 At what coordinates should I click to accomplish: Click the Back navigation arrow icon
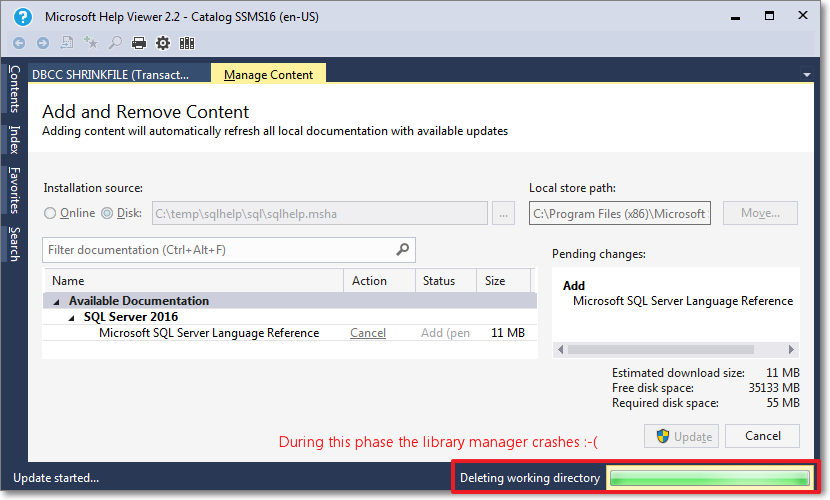[19, 43]
